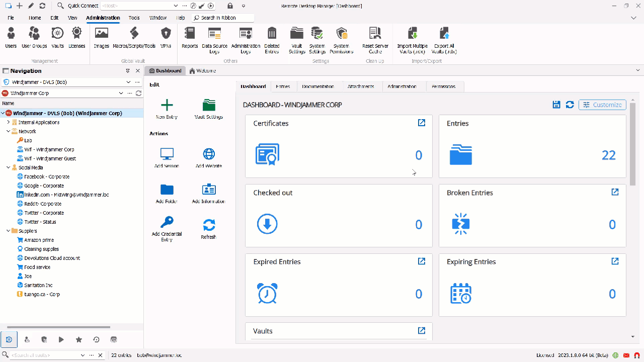
Task: Open the Tools ribbon tab
Action: coord(134,18)
